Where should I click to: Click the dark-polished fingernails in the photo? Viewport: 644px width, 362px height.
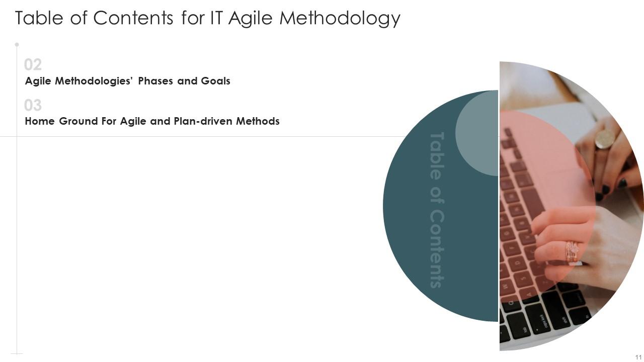click(x=605, y=190)
